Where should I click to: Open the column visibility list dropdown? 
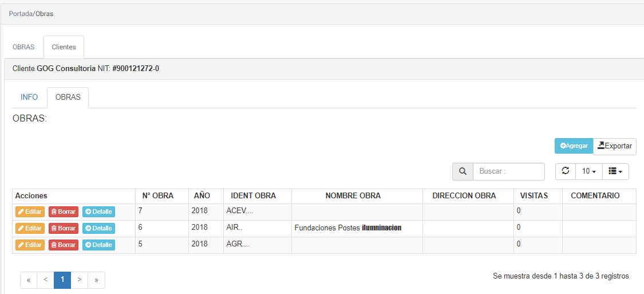(615, 171)
